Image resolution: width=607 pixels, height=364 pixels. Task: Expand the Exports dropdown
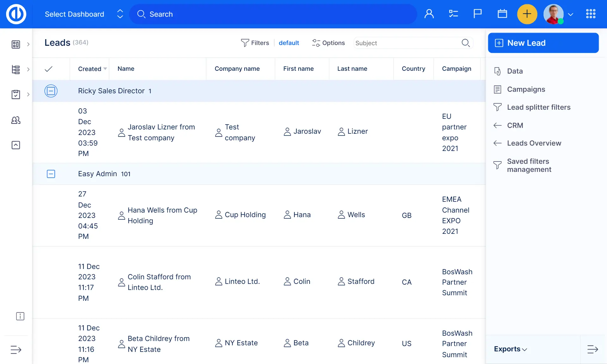(510, 349)
